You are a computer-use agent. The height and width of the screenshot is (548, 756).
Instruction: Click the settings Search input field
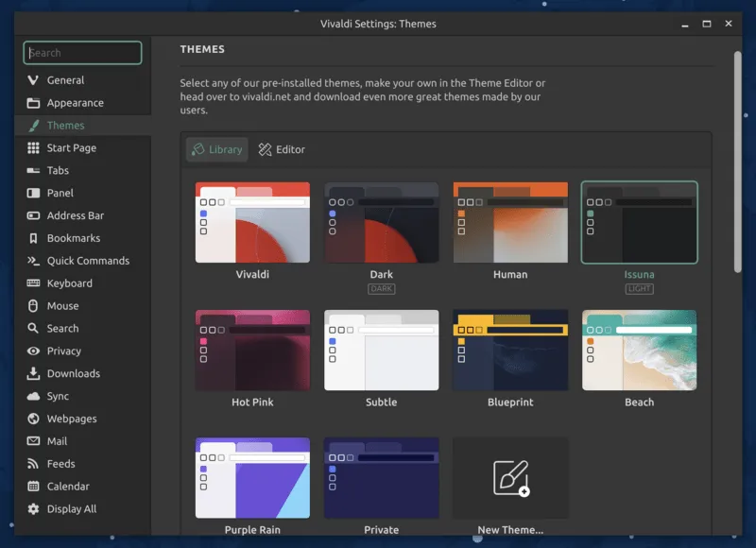[83, 53]
